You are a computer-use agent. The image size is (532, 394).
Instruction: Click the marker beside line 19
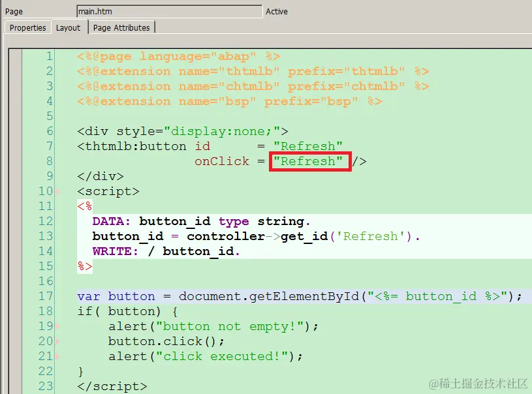(57, 326)
